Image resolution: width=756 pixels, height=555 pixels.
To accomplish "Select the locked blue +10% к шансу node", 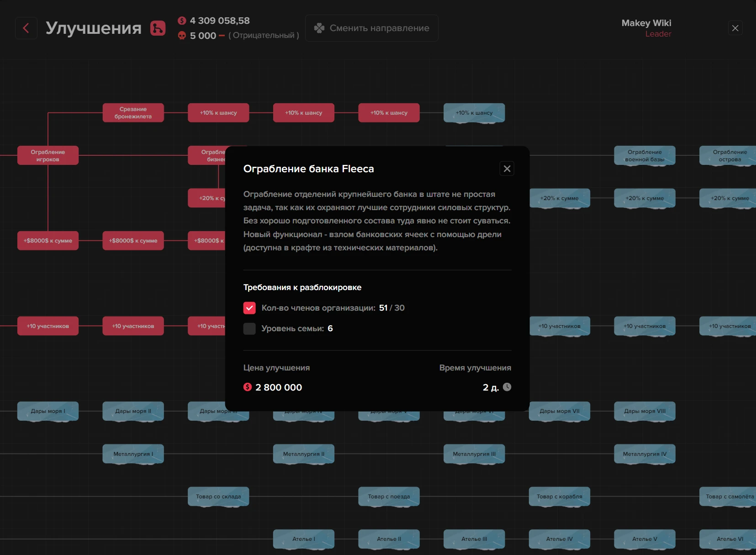I will [x=474, y=113].
